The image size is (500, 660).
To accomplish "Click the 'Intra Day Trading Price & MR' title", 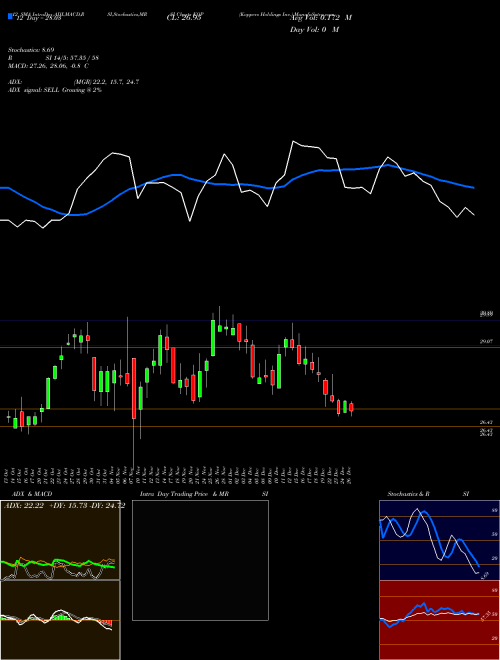I will click(184, 494).
